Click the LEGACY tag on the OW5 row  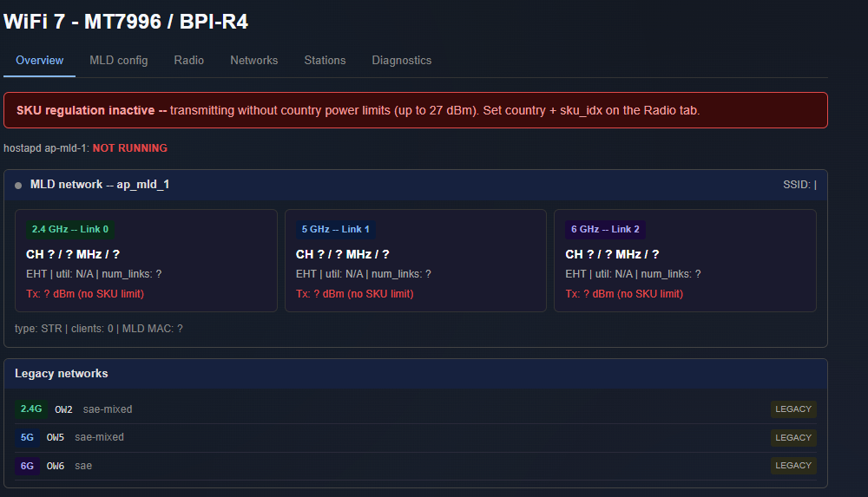click(793, 438)
